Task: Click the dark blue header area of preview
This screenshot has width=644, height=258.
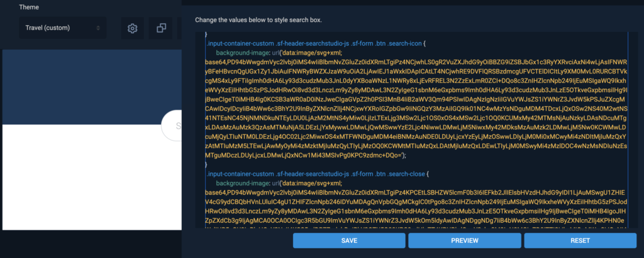Action: [x=92, y=87]
